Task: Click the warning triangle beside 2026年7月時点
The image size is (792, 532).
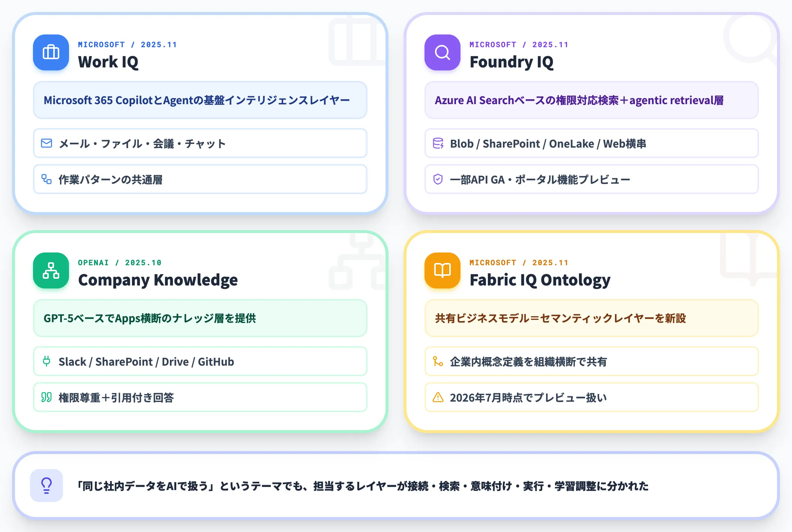Action: coord(438,397)
